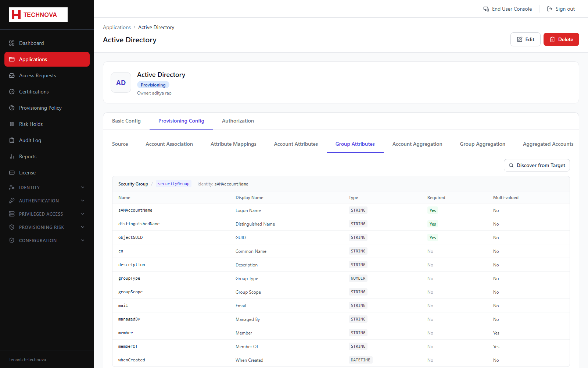Open End User Console link
The height and width of the screenshot is (368, 588).
[508, 9]
